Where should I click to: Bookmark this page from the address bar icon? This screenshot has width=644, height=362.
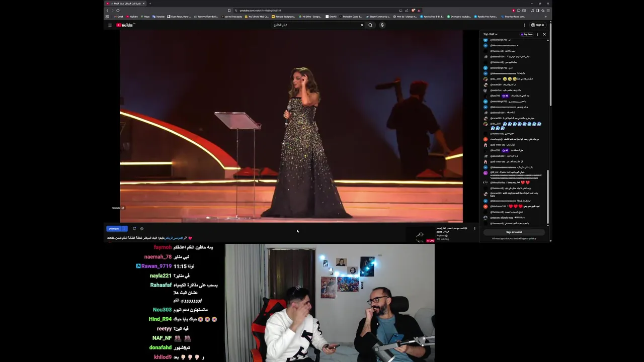[229, 11]
